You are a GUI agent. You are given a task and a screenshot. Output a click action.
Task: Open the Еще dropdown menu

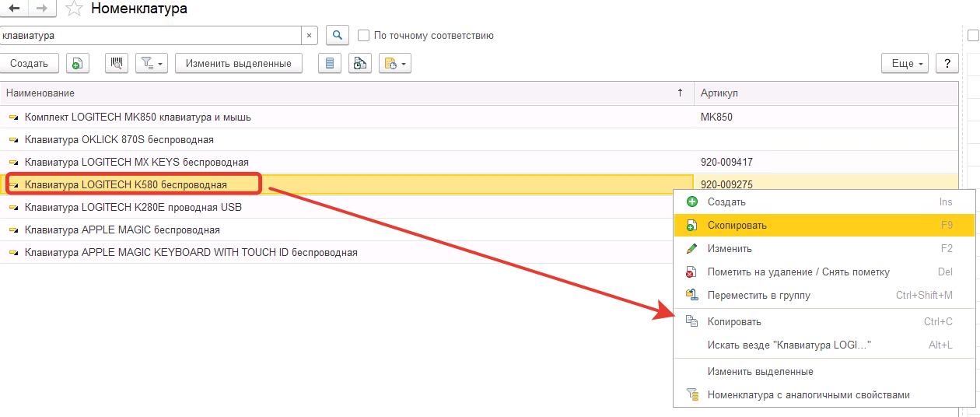tap(905, 64)
